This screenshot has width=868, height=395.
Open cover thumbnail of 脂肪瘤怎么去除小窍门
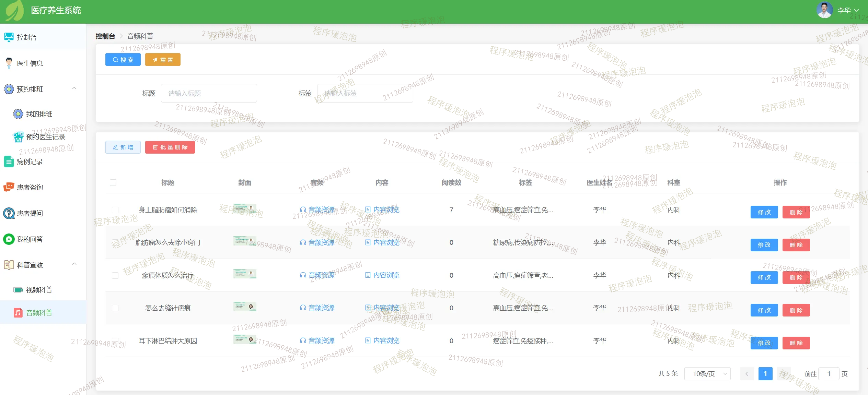[245, 241]
